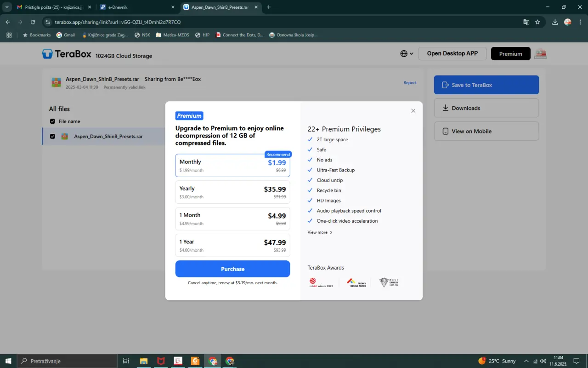Open the Gmail bookmark
588x368 pixels.
pos(65,35)
